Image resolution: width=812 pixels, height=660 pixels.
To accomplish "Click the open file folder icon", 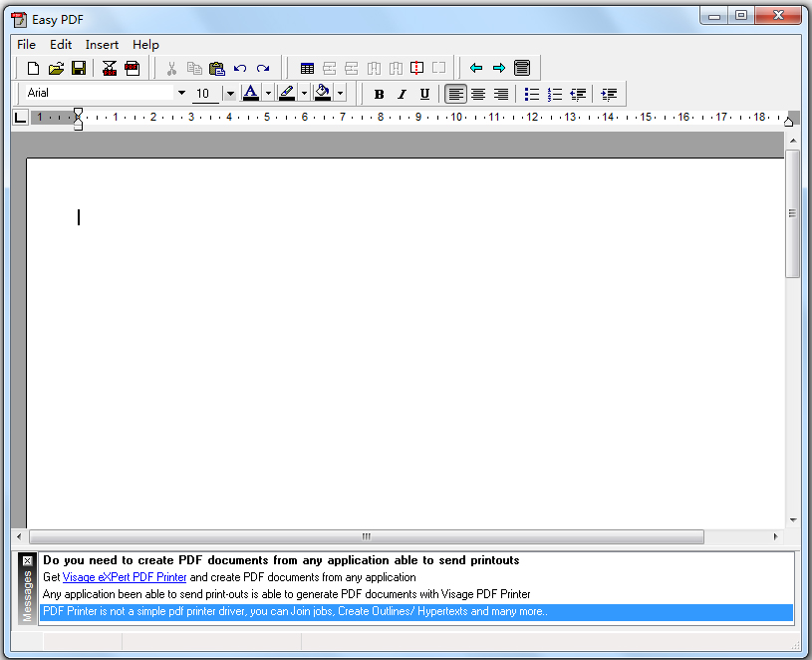I will (x=56, y=68).
